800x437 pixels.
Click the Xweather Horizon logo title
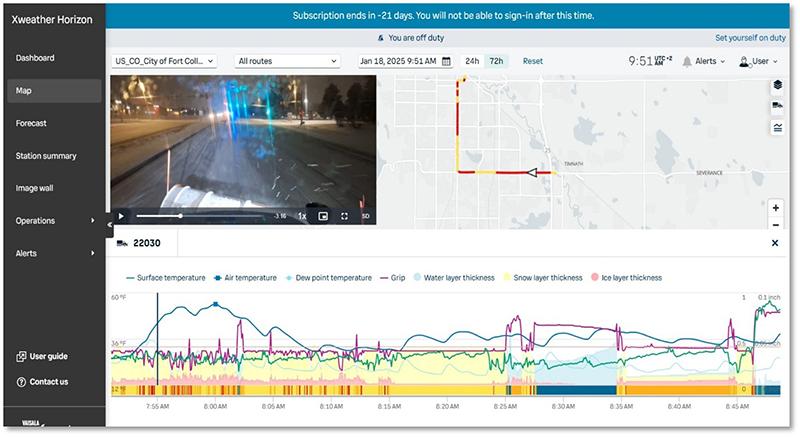[x=52, y=20]
